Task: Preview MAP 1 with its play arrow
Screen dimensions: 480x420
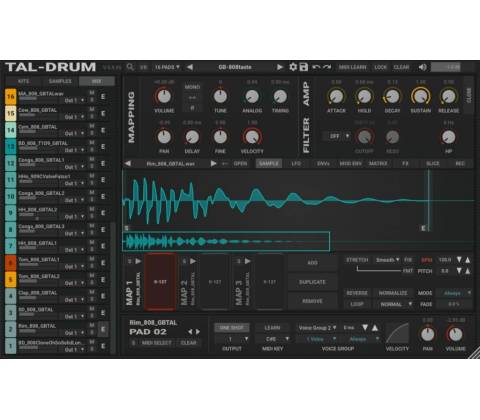Action: [138, 261]
